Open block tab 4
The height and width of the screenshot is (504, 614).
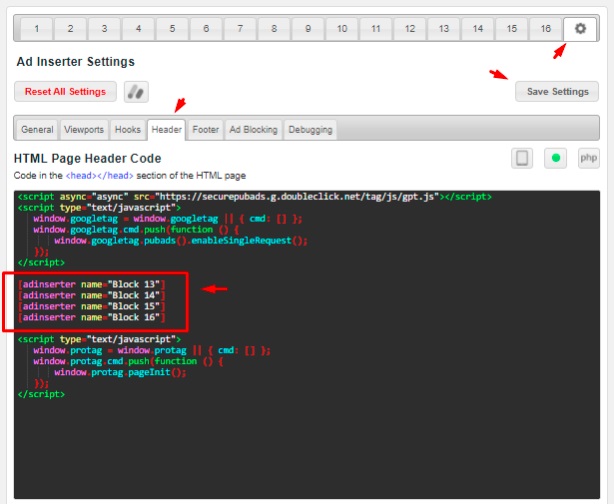point(138,29)
